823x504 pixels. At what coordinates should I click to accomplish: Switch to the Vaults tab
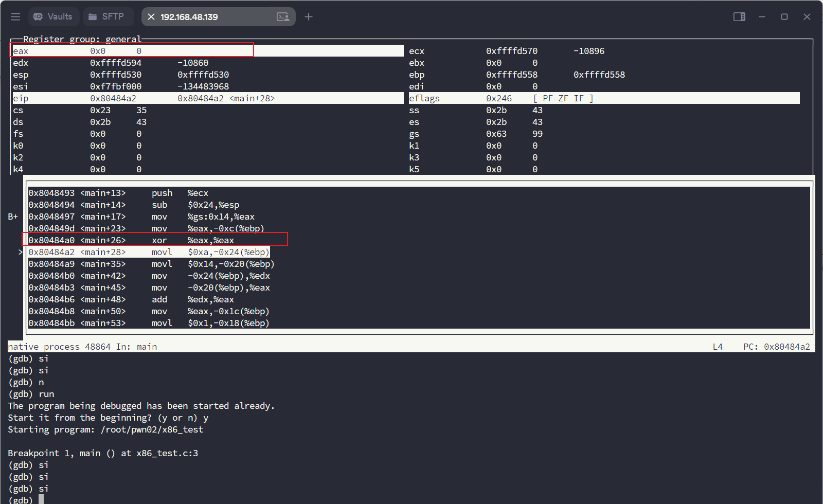pos(53,16)
